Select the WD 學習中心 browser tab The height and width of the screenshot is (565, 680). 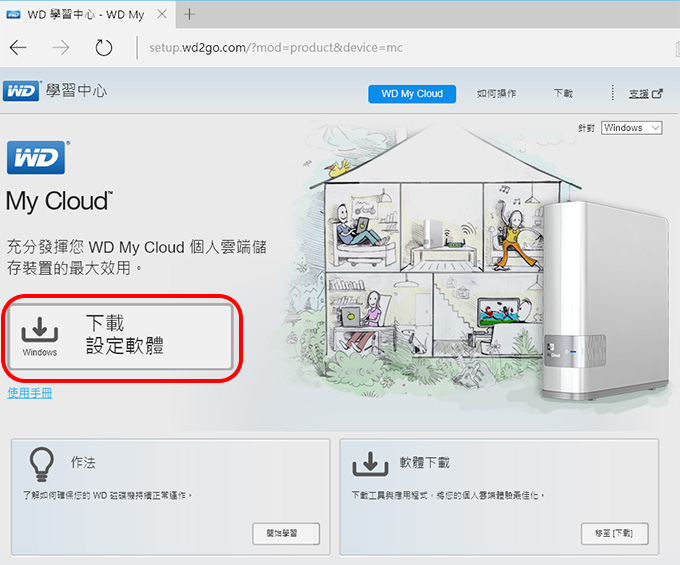point(87,14)
